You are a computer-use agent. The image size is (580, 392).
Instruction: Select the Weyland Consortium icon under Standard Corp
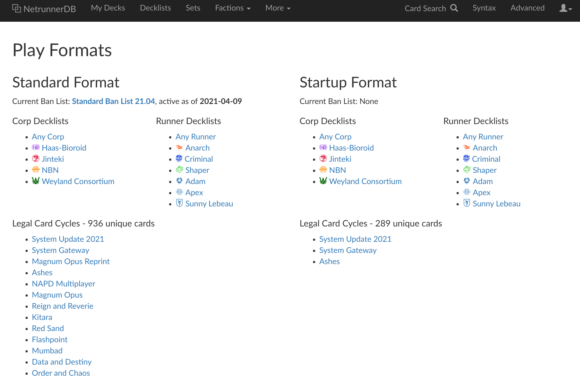pyautogui.click(x=35, y=181)
